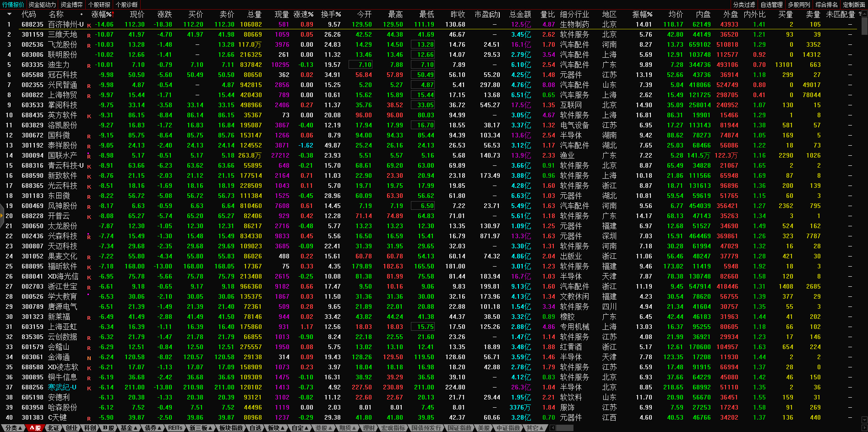Screen dimensions: 868x432
Task: Open the 定制版面 button
Action: click(x=854, y=5)
